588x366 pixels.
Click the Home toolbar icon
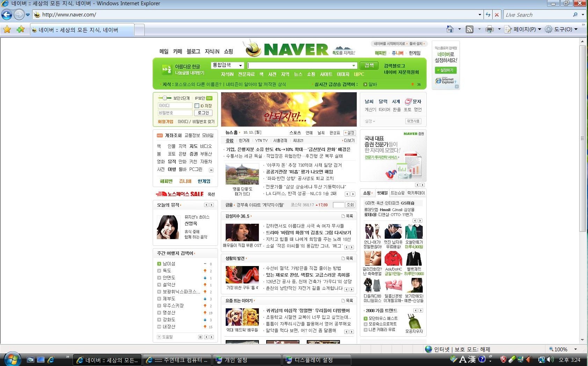coord(450,29)
